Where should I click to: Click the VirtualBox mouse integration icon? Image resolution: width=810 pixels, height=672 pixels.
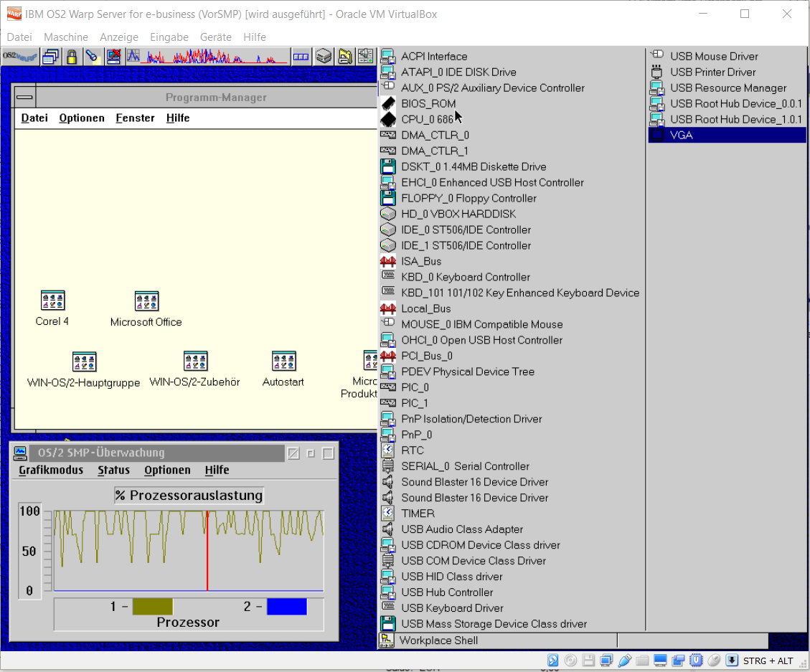click(714, 661)
